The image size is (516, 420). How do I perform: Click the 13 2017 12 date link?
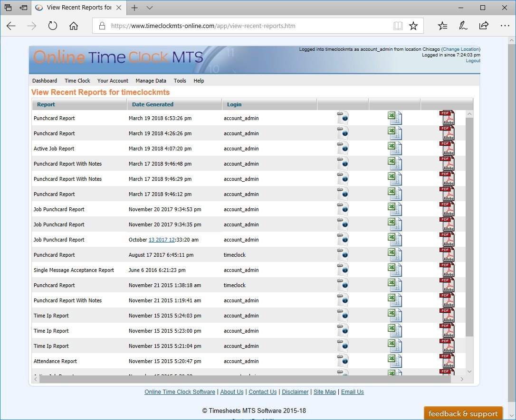tap(162, 240)
